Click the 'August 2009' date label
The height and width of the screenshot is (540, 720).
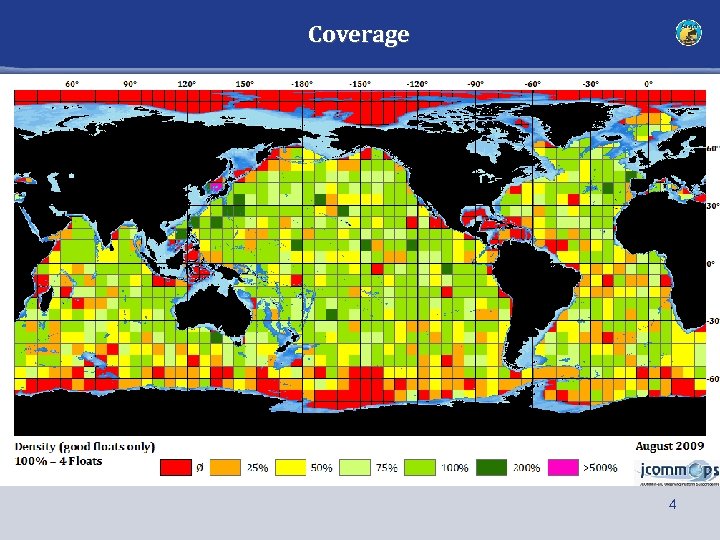669,446
